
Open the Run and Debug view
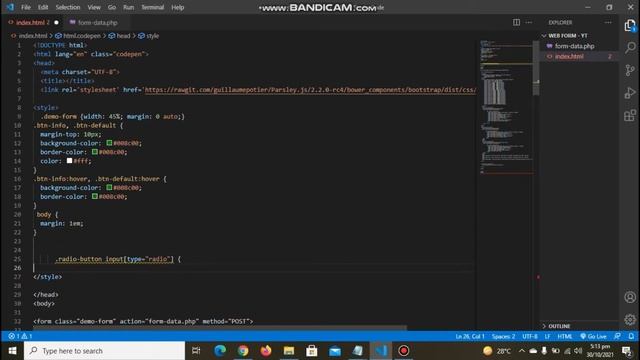tap(630, 93)
